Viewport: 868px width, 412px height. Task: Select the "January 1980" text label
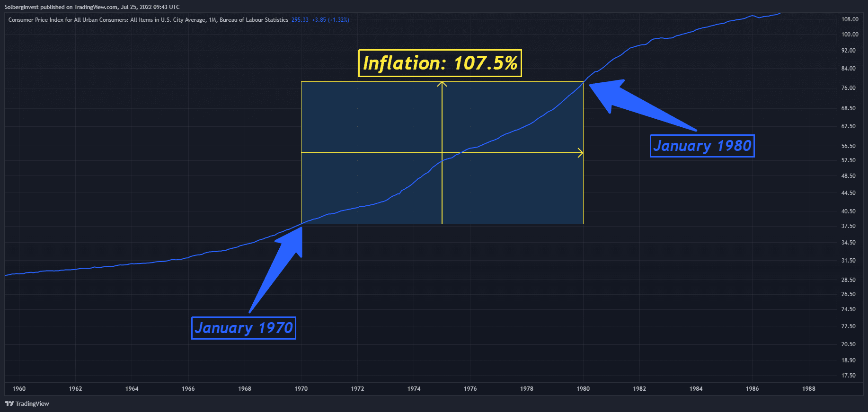pos(702,146)
